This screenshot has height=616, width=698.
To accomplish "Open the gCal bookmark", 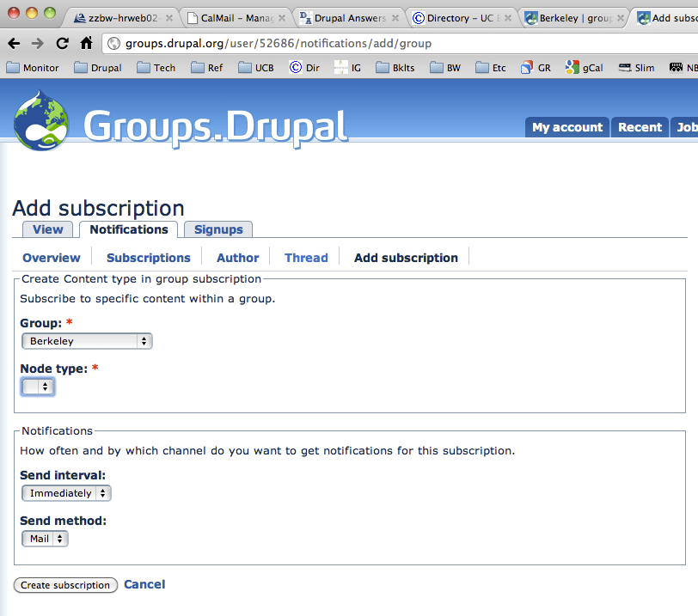I will pyautogui.click(x=585, y=68).
